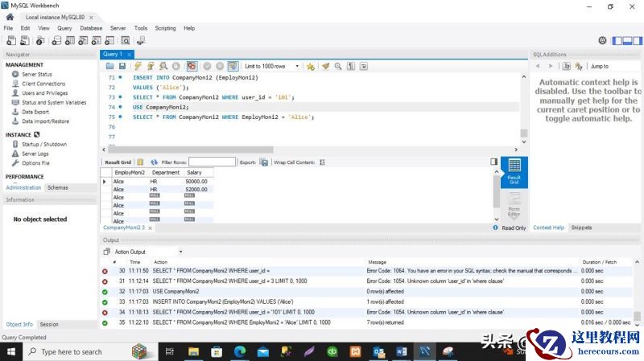Open SQL script file folder icon
Image resolution: width=644 pixels, height=361 pixels.
[x=110, y=66]
